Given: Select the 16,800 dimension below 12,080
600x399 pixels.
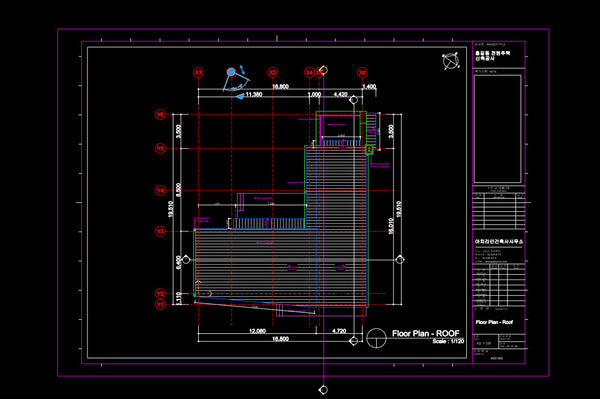Looking at the screenshot, I should 280,339.
